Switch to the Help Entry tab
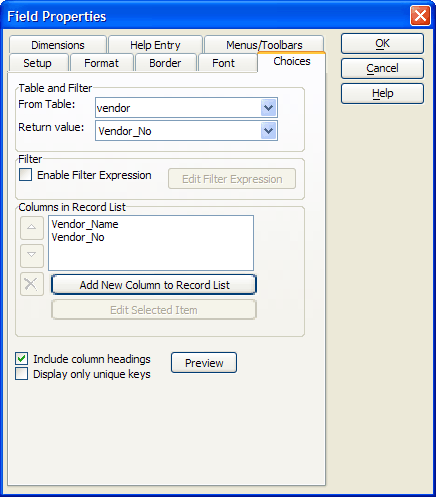This screenshot has width=436, height=497. 155,44
